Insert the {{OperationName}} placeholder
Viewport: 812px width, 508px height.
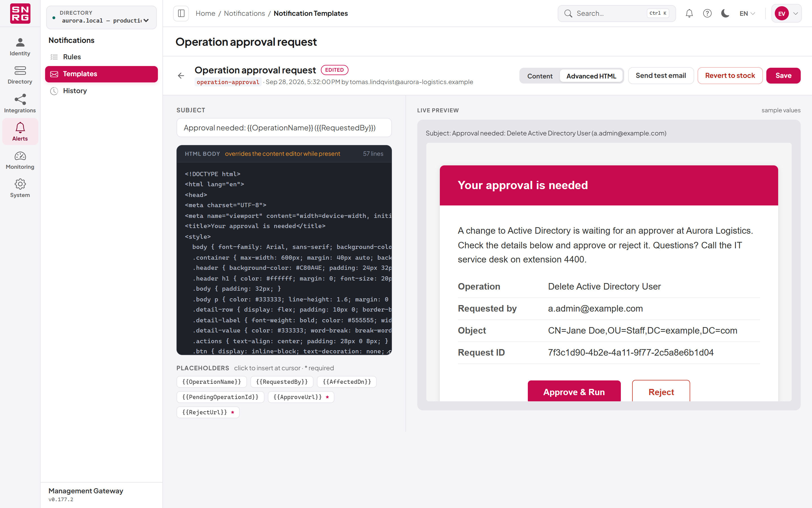tap(211, 382)
